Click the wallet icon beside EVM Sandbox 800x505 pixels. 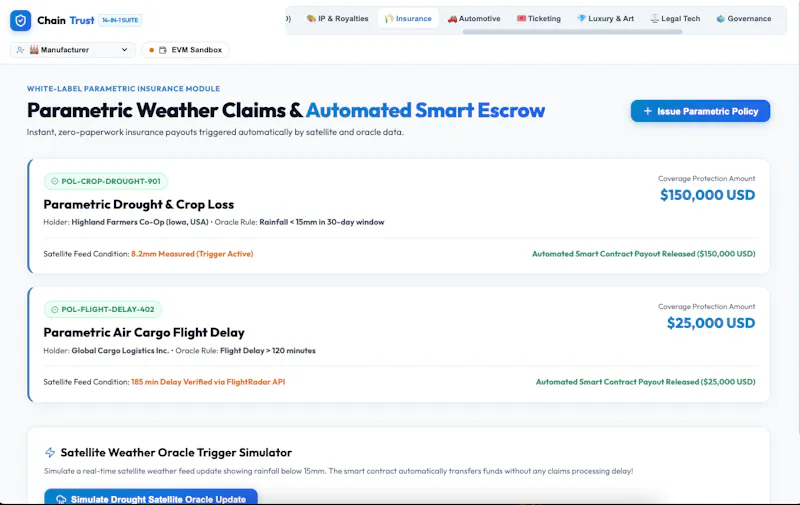163,50
